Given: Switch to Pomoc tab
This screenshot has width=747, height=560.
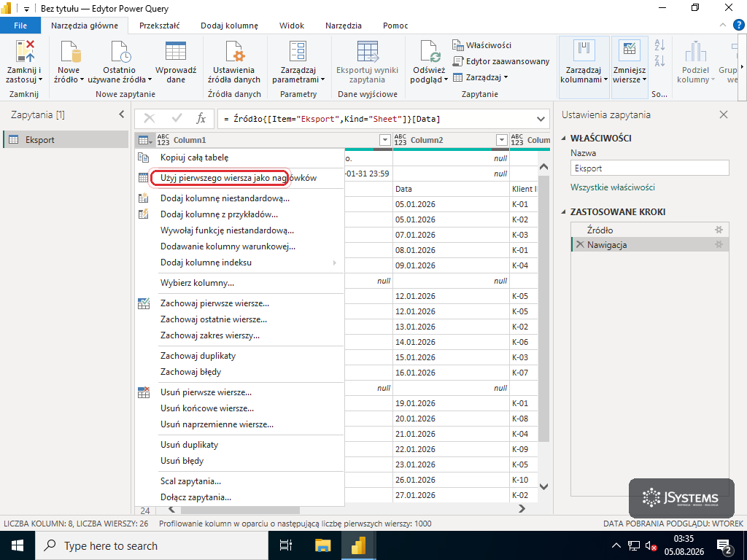Looking at the screenshot, I should point(395,26).
